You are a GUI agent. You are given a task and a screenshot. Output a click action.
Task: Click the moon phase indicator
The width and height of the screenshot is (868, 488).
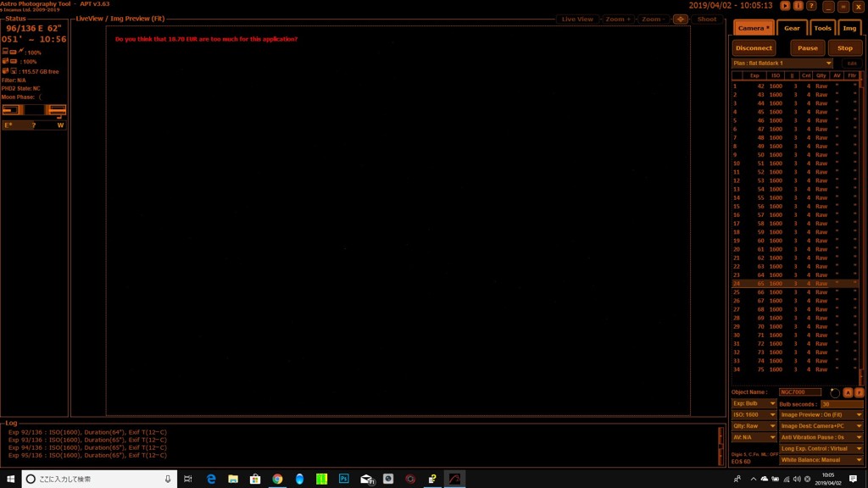40,97
